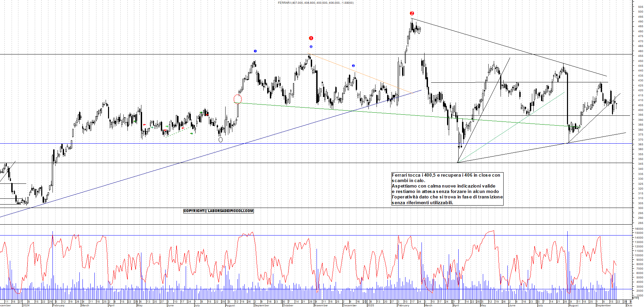Click the blue marker numbered 2 above December candles
The width and height of the screenshot is (644, 307).
353,66
